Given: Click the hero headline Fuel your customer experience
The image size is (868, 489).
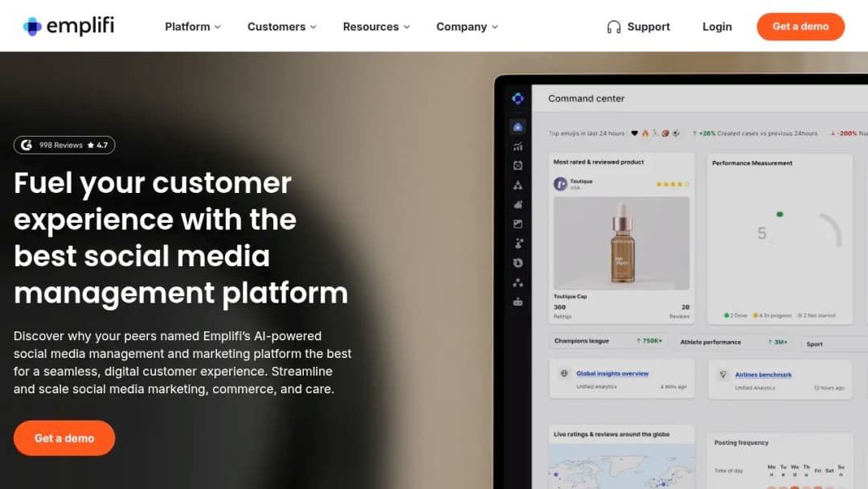Looking at the screenshot, I should coord(181,237).
